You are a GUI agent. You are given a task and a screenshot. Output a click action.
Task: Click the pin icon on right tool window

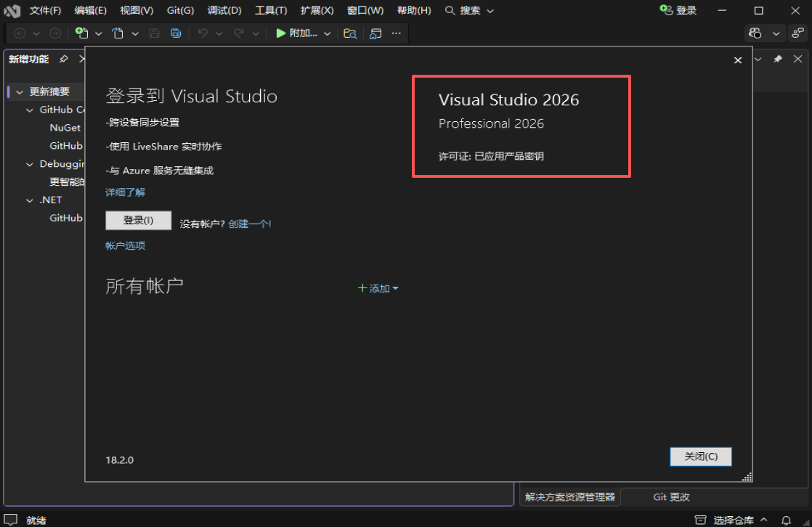coord(778,59)
